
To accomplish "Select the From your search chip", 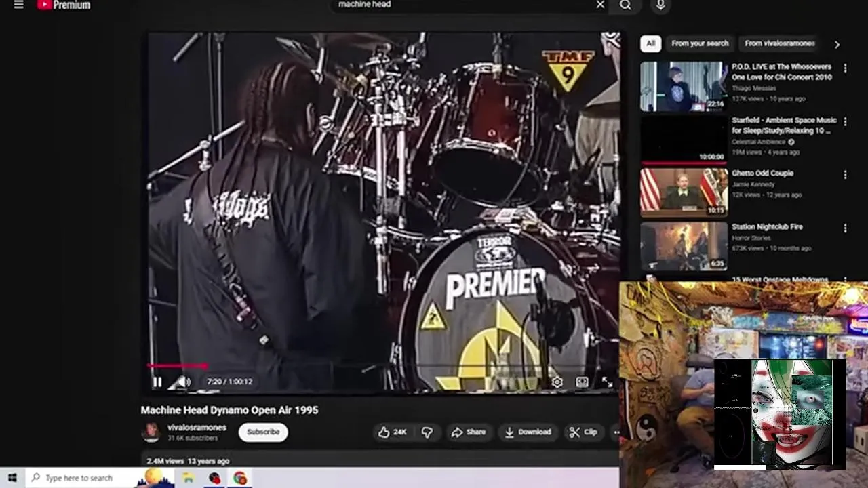I will click(700, 43).
